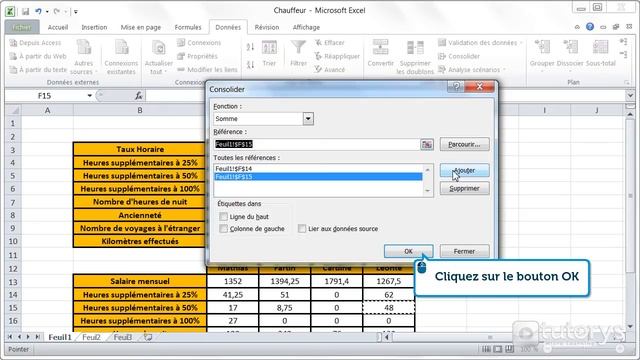
Task: Click the vertical scrollbar down arrow
Action: coord(630,326)
